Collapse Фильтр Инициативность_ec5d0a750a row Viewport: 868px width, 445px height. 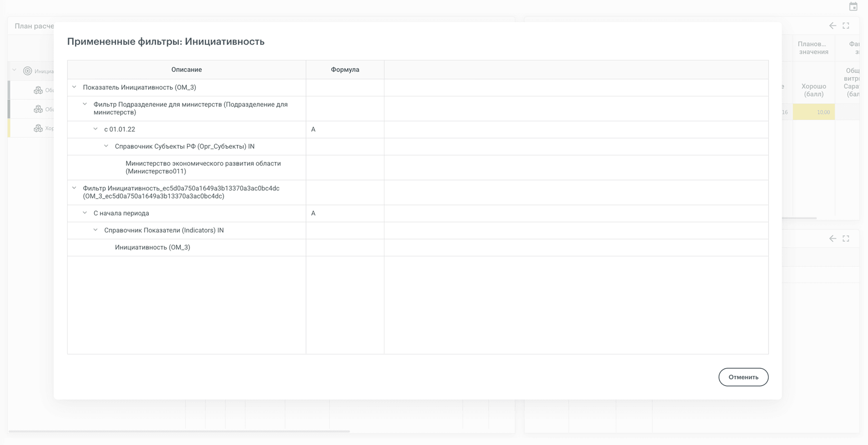point(74,188)
